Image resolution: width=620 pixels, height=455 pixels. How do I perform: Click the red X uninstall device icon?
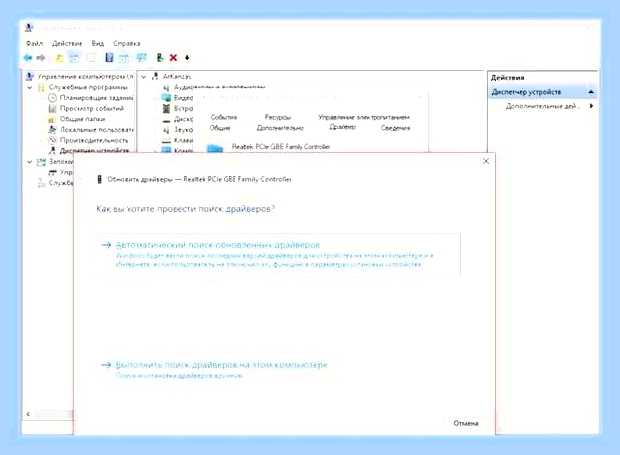pyautogui.click(x=173, y=58)
